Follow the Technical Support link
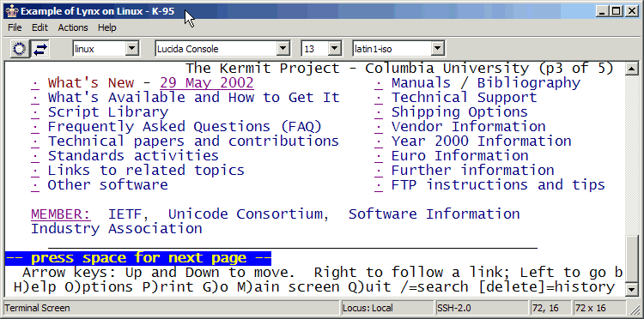644x319 pixels. [464, 98]
